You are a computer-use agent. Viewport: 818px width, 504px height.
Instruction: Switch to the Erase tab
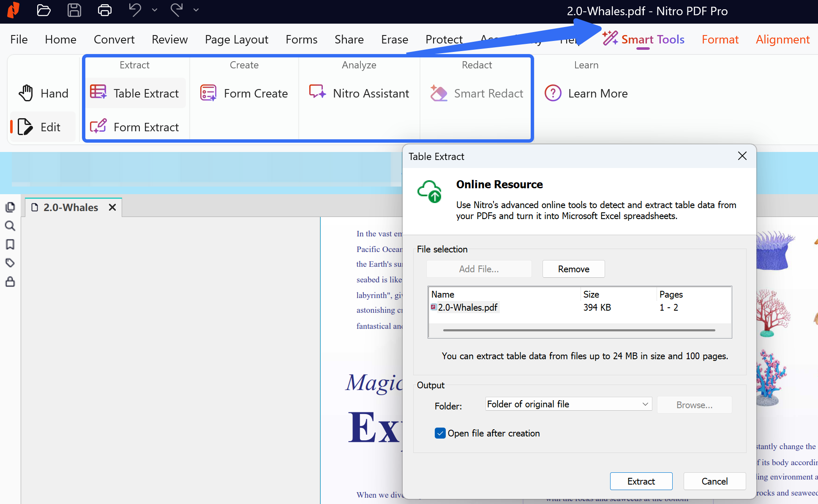point(395,39)
